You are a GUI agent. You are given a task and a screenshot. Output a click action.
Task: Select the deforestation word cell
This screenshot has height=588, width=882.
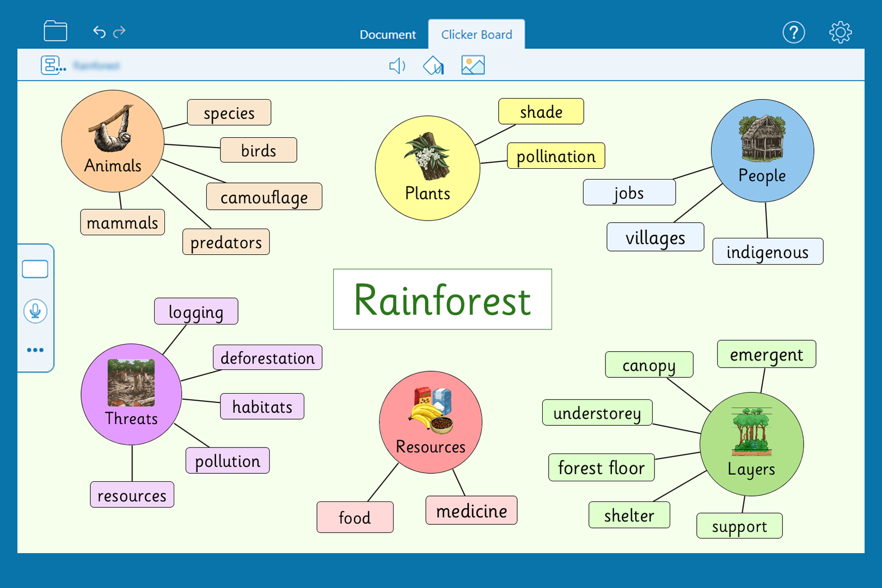pos(267,358)
